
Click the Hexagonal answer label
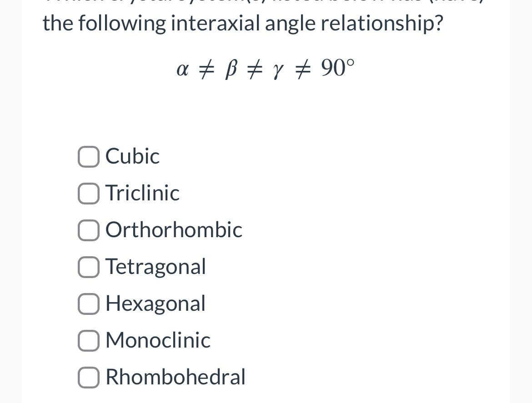(156, 304)
